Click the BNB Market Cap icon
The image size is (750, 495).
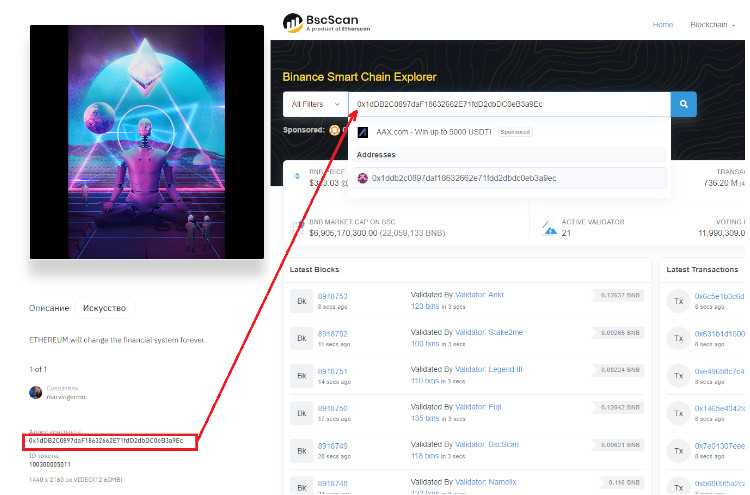299,228
